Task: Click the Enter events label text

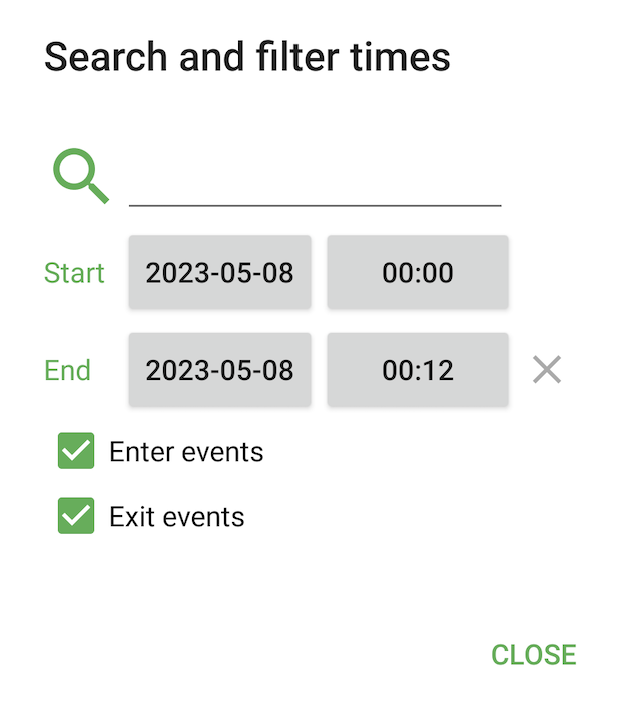Action: (x=186, y=452)
